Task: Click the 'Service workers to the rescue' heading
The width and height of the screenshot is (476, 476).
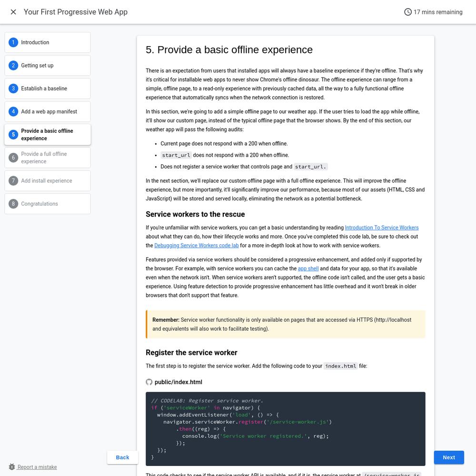Action: point(195,214)
